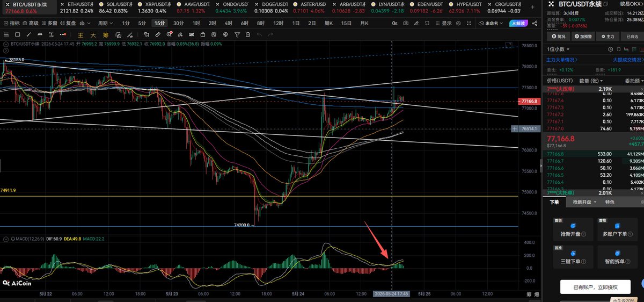Select the 下单 order tab

pos(554,202)
